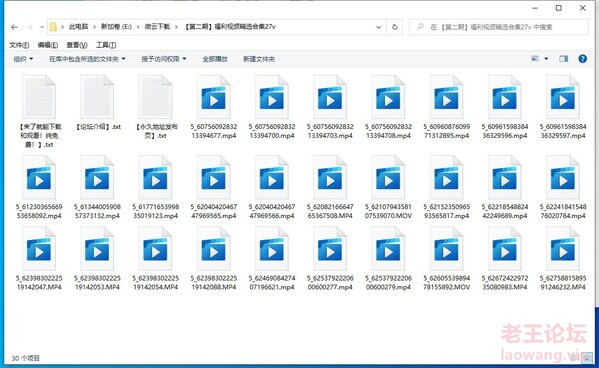599x368 pixels.
Task: Expand 在库中包含所选的文件夹 dropdown
Action: [x=87, y=59]
